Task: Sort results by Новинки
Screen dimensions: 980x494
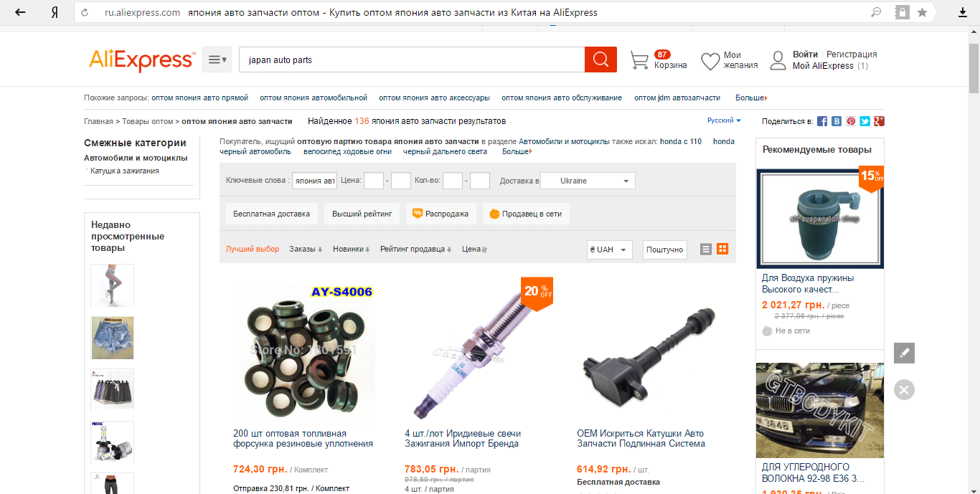Action: 351,250
